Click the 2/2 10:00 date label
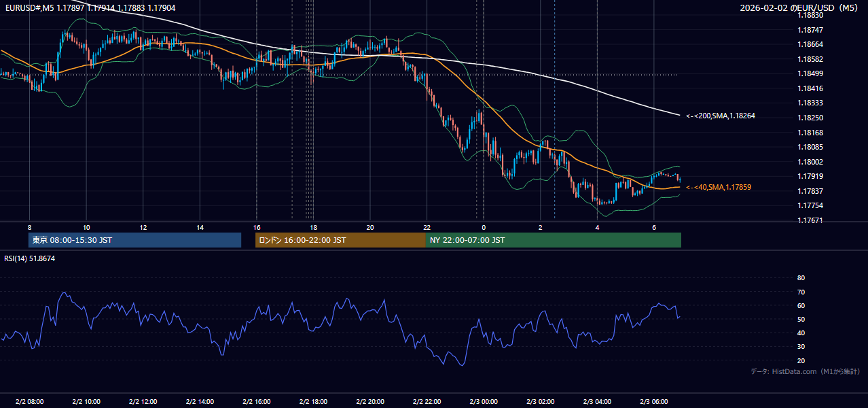This screenshot has height=408, width=868. tap(86, 402)
